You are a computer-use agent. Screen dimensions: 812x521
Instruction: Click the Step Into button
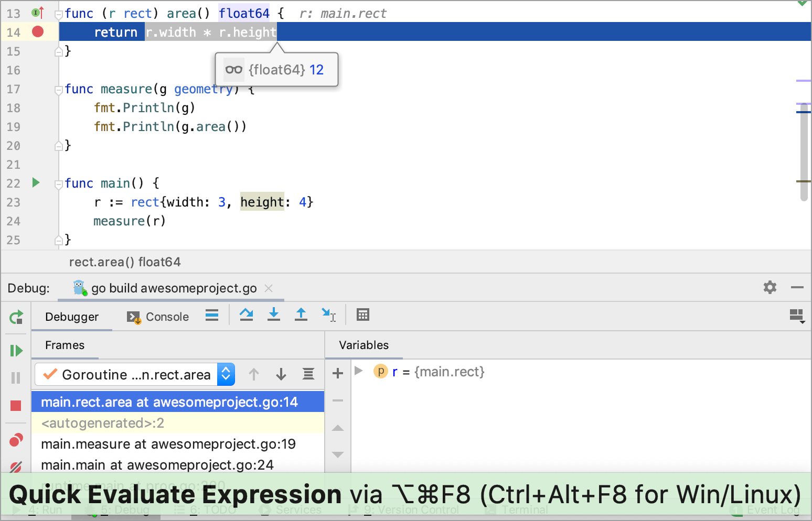point(274,314)
